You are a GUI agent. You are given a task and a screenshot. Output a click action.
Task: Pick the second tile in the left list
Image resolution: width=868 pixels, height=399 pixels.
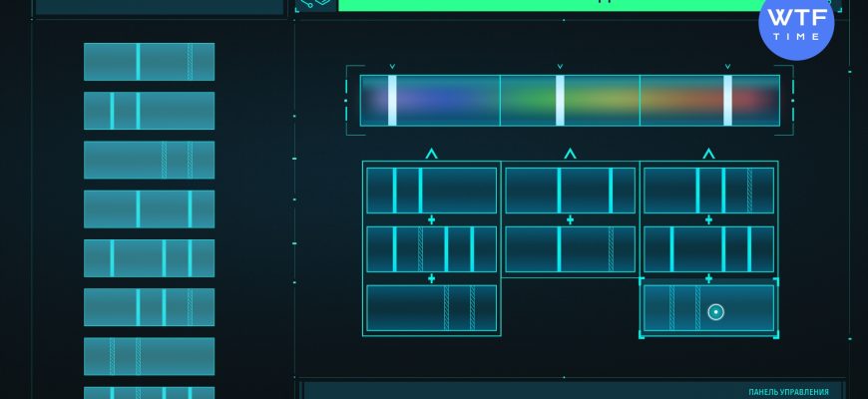click(x=149, y=111)
